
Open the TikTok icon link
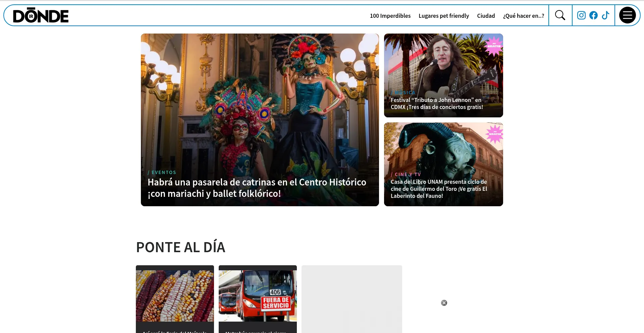point(605,15)
